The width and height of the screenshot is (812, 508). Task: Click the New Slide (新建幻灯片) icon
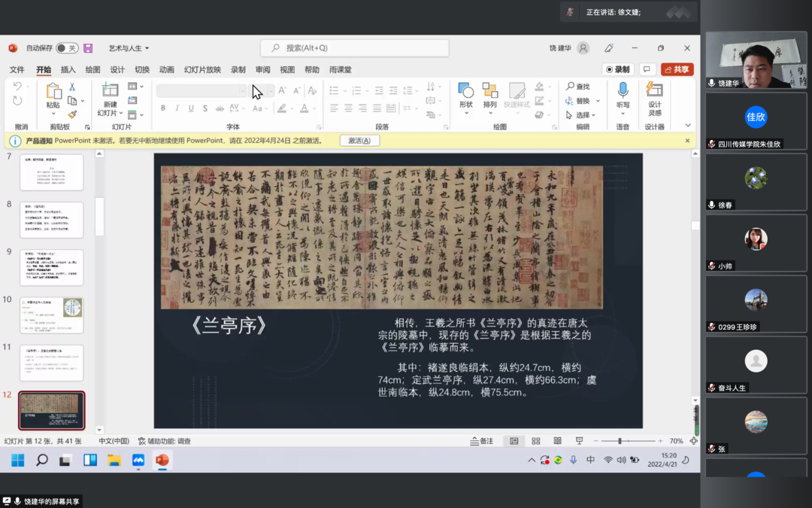click(x=111, y=91)
